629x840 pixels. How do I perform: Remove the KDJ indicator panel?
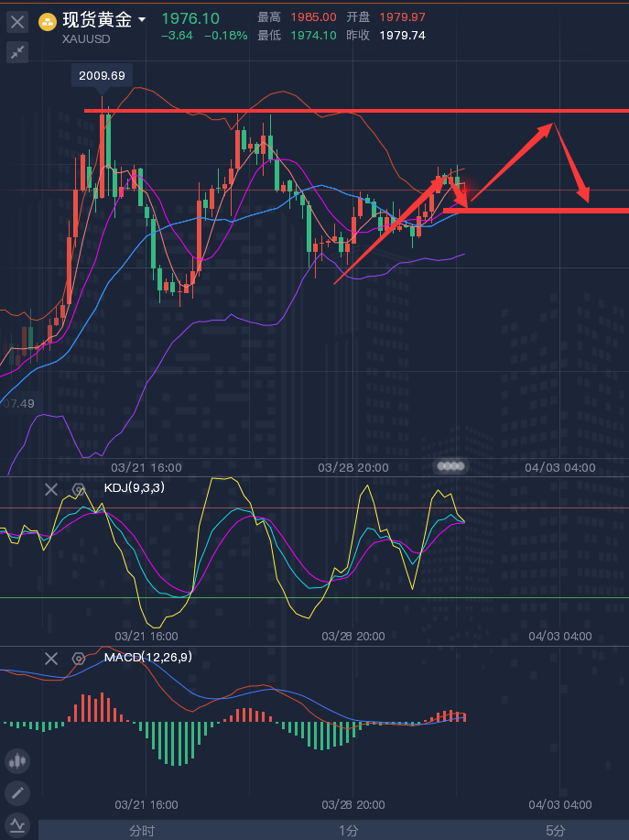(51, 489)
